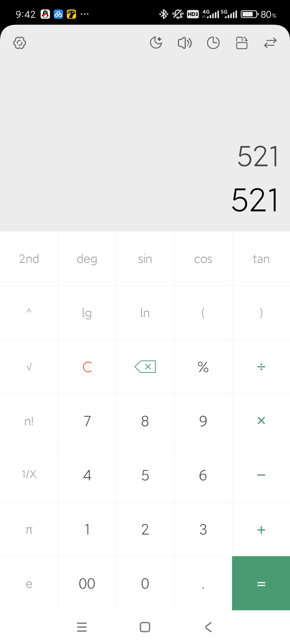Tap the green multiplication key
290x644 pixels.
point(261,421)
